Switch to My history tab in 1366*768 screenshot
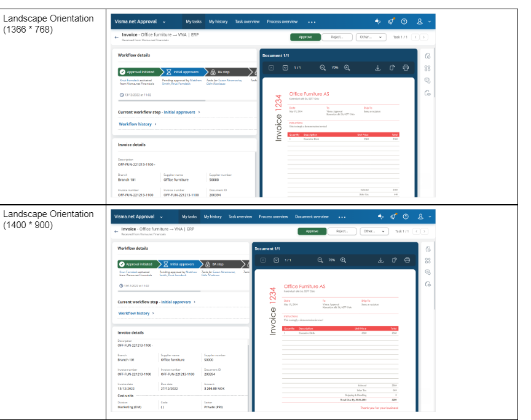This screenshot has width=531, height=420. click(218, 22)
